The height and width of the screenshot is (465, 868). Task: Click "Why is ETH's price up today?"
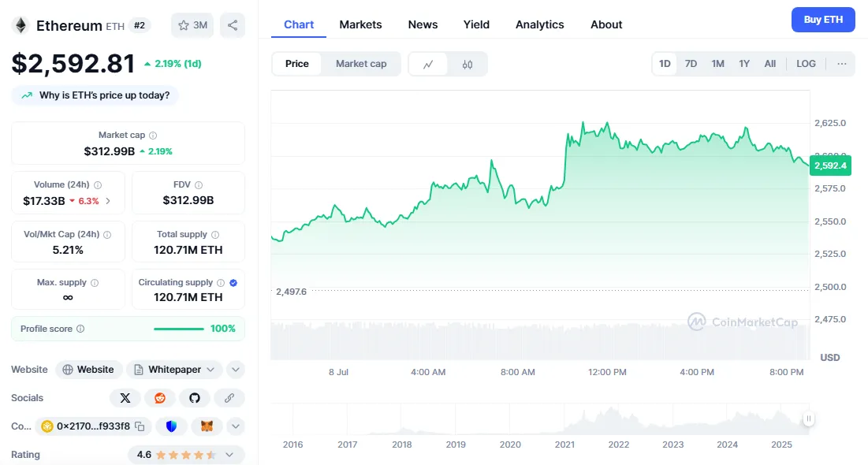point(95,95)
